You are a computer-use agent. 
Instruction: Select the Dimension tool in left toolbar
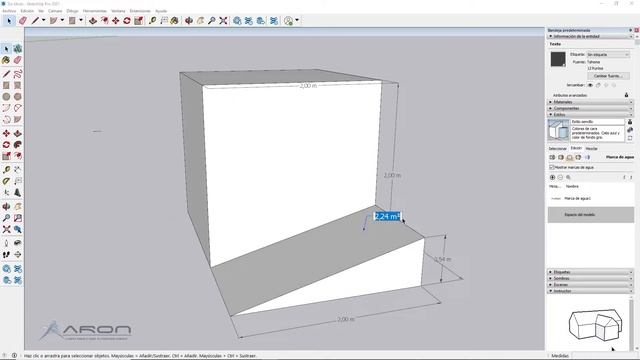(18, 169)
